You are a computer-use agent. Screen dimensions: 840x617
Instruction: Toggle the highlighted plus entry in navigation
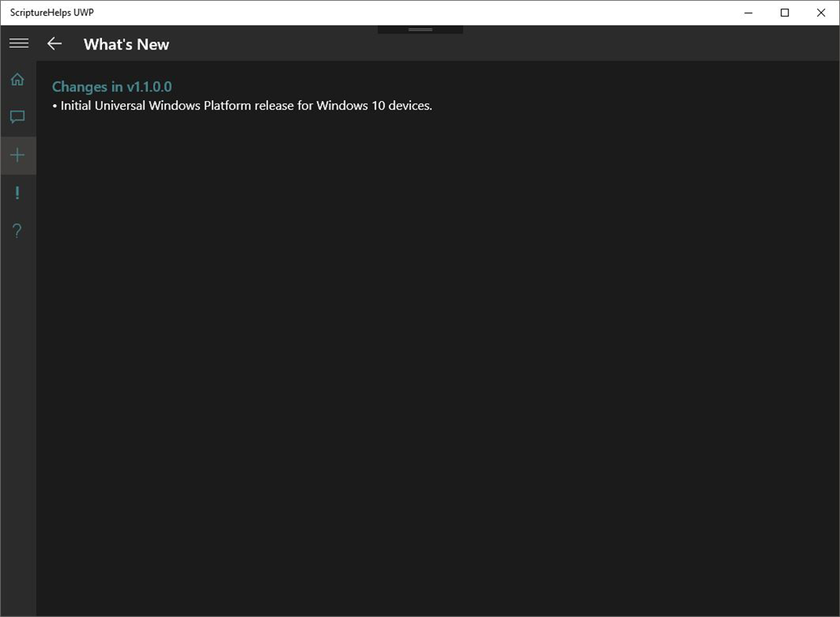coord(17,154)
